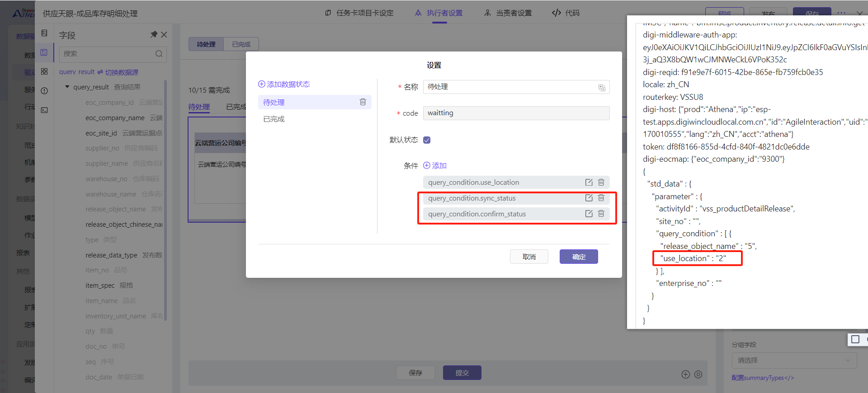Delete the query_condition.use_location condition
The height and width of the screenshot is (393, 868).
[601, 182]
